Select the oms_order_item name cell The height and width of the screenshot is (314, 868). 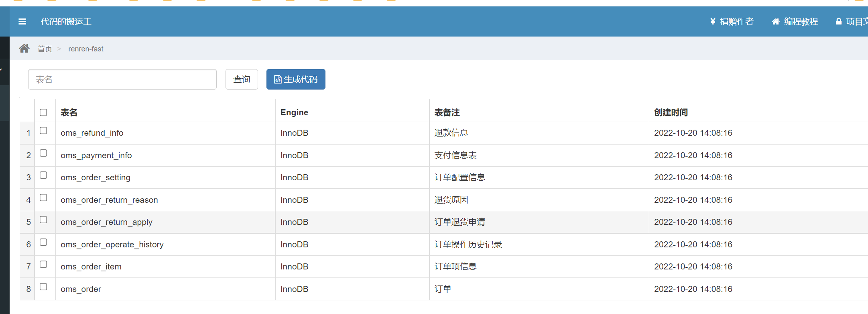165,267
